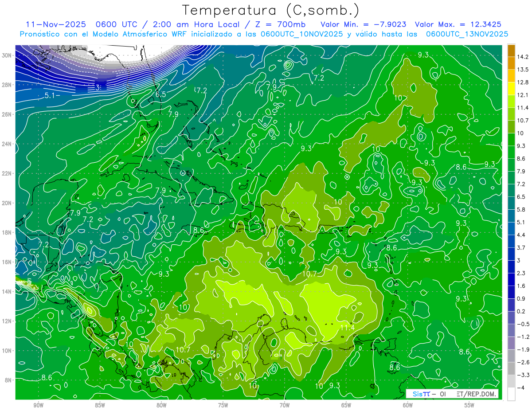This screenshot has width=532, height=411.
Task: Click the '12.8' colorbar tick label
Action: point(523,82)
